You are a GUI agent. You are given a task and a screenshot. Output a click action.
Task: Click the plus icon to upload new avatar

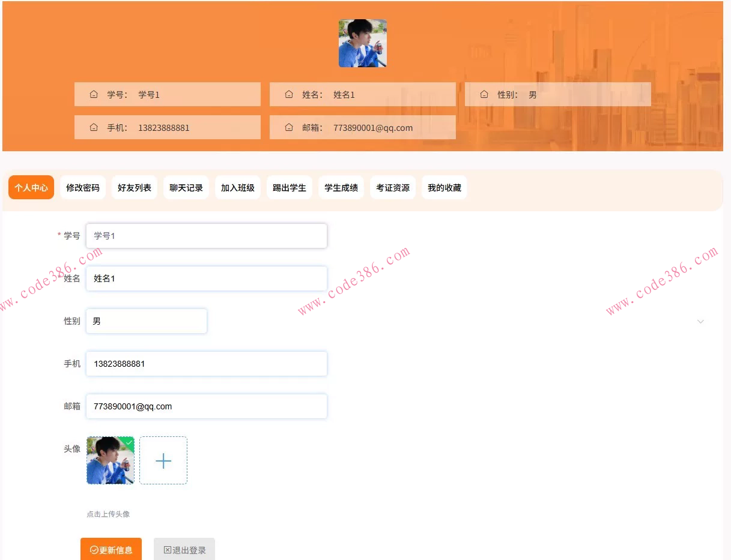coord(163,460)
